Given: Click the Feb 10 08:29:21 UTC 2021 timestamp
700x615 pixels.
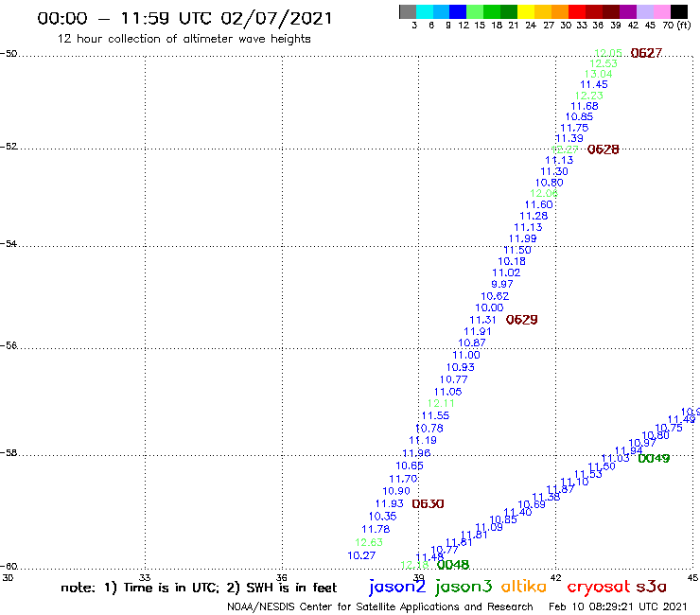Looking at the screenshot, I should [618, 606].
